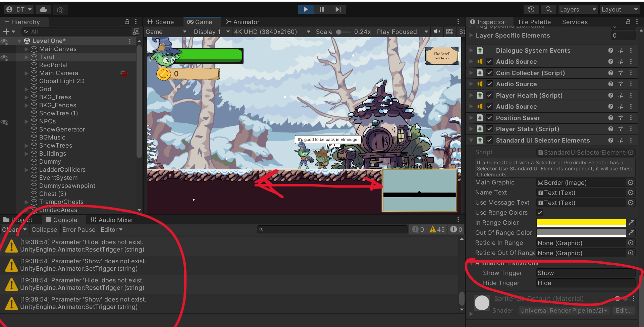Pick object for Reticle In Range

pyautogui.click(x=631, y=243)
